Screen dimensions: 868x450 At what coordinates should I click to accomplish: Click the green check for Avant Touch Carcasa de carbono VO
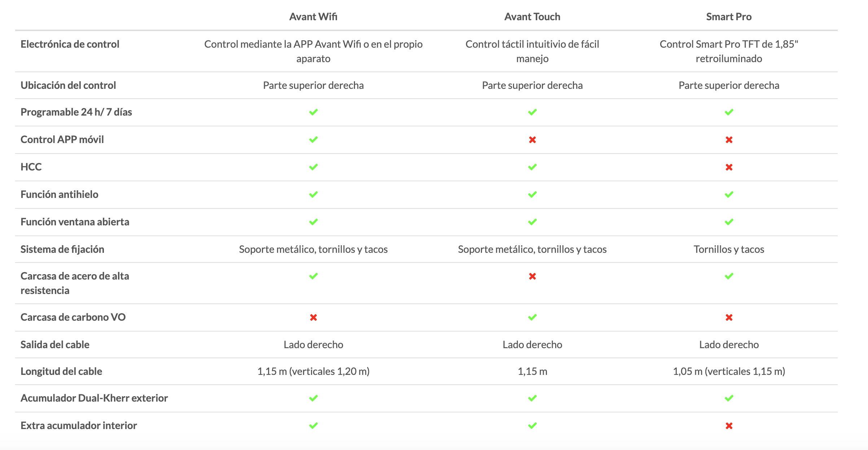pyautogui.click(x=532, y=317)
